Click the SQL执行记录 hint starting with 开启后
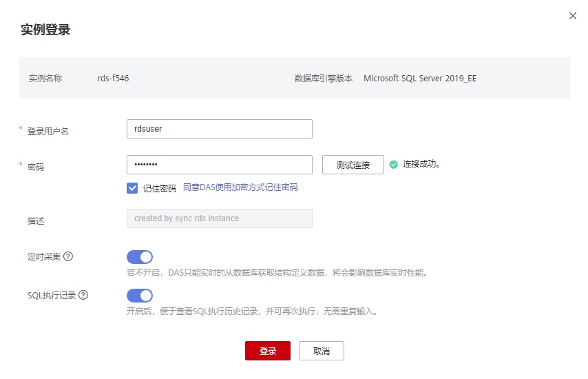This screenshot has height=379, width=588. [x=252, y=311]
